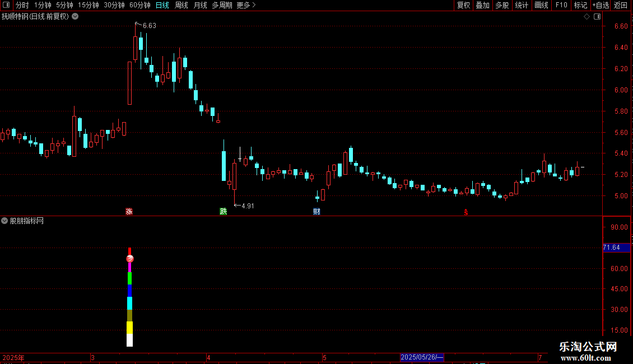Click the green 跌 event marker
This screenshot has height=364, width=633.
(x=224, y=212)
